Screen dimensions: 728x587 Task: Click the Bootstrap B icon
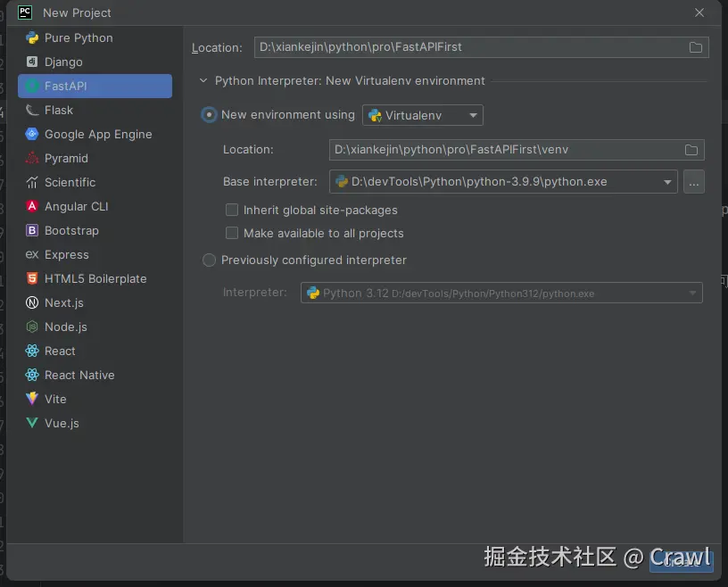(32, 230)
